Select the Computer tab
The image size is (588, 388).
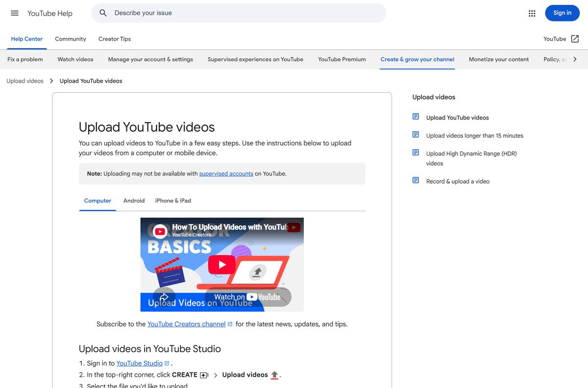(98, 200)
